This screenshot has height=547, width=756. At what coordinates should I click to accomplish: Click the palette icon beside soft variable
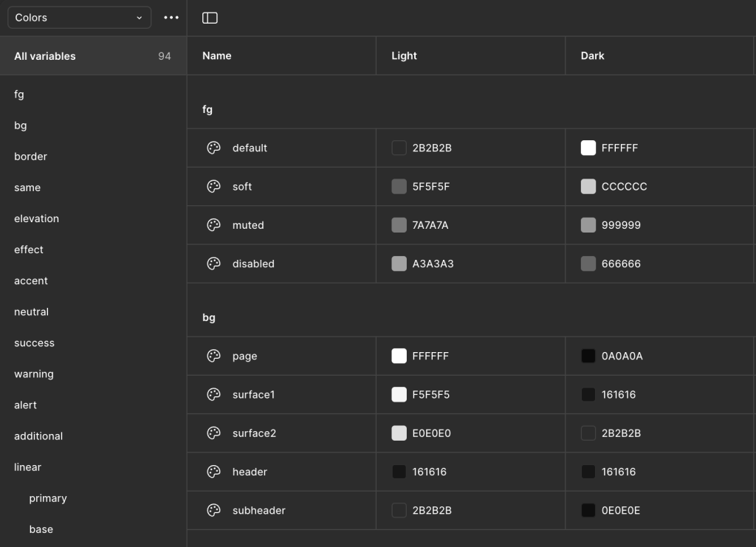click(213, 187)
